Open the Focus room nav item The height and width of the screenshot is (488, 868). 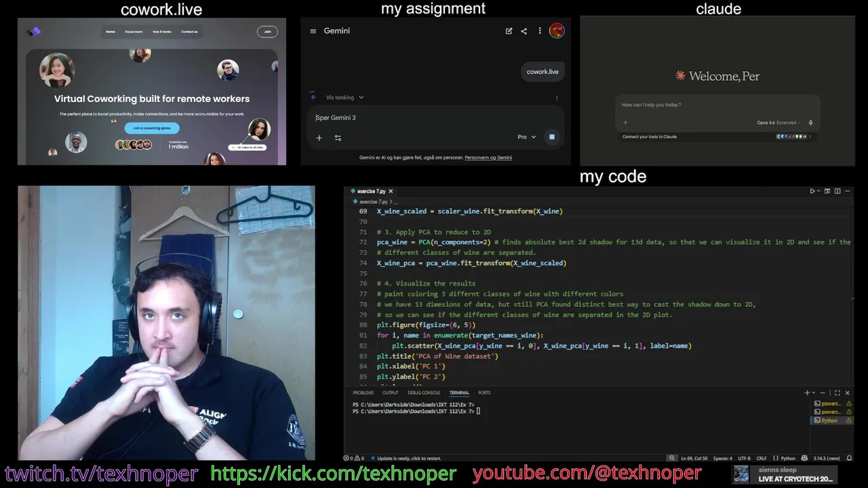134,31
